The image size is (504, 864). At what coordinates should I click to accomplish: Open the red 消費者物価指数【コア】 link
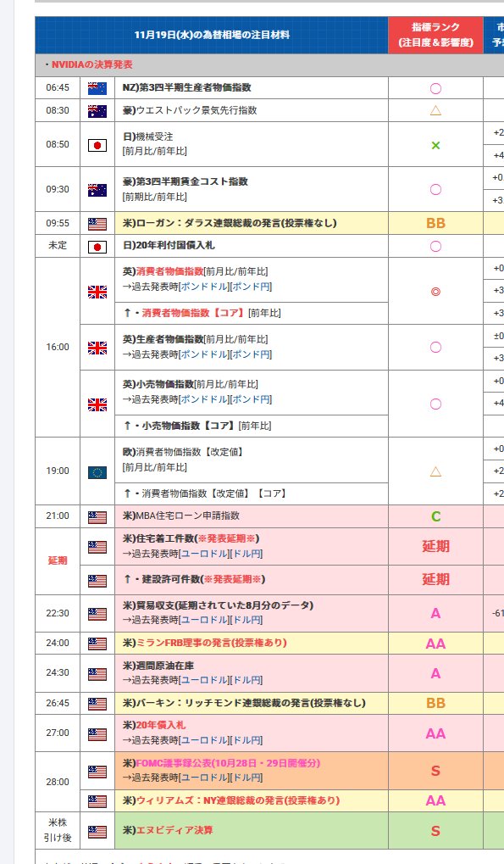click(x=192, y=313)
